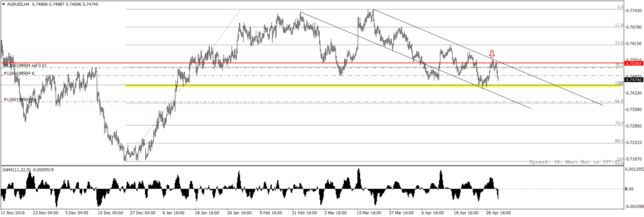
Task: Select the #1260198904 sl stop-loss label
Action: (x=19, y=73)
